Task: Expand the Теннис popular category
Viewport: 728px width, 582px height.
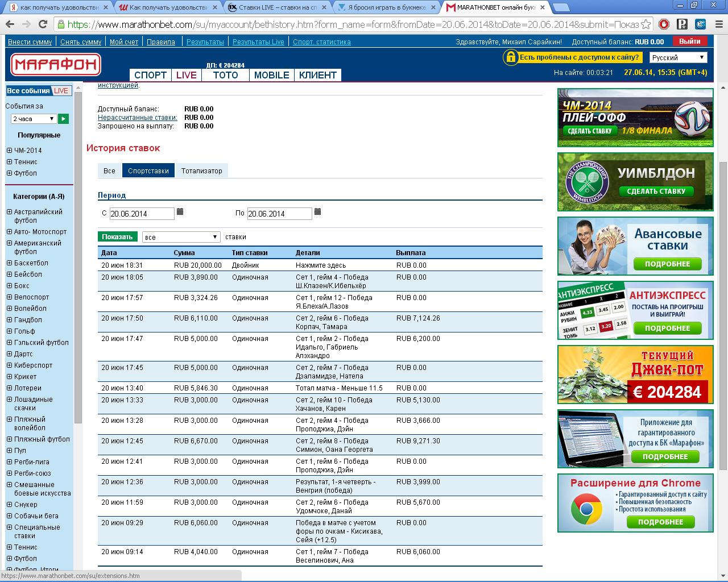Action: pyautogui.click(x=9, y=162)
